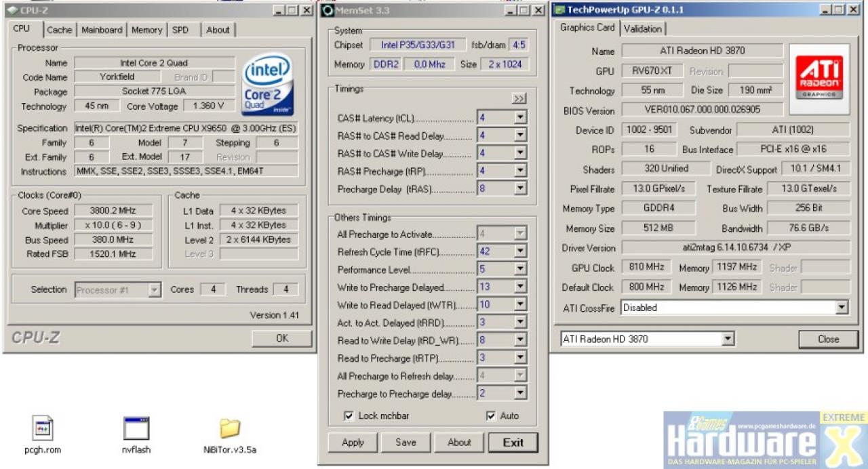Open the Act. to Act. Delayed (tRRD) dropdown
The image size is (868, 469).
(520, 322)
